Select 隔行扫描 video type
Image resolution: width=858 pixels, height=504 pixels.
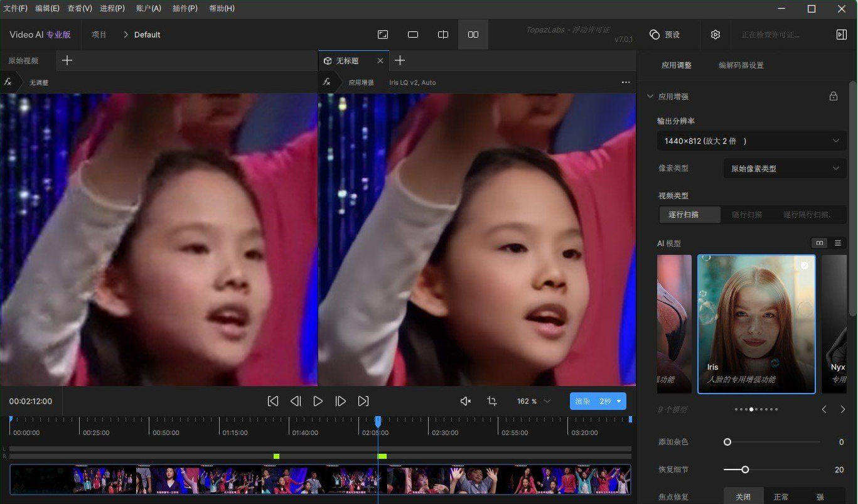[x=746, y=215]
